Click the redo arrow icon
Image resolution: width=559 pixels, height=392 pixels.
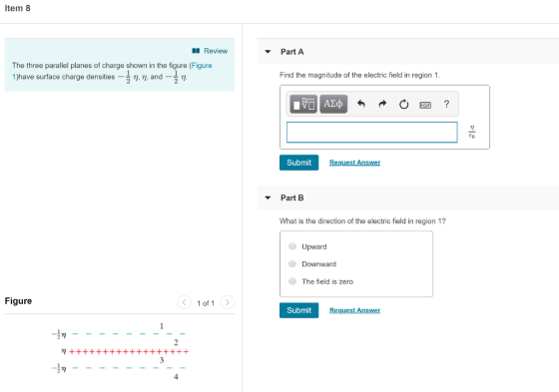click(x=382, y=104)
